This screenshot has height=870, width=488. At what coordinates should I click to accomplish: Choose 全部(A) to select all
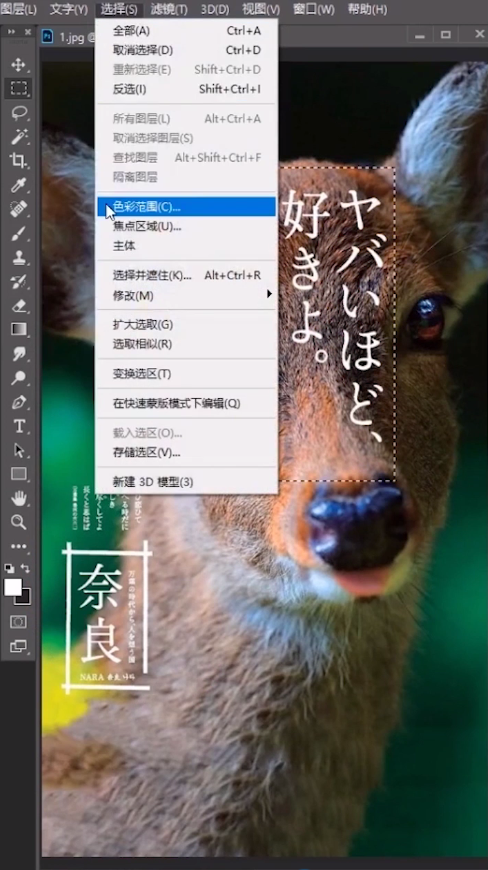(x=186, y=31)
